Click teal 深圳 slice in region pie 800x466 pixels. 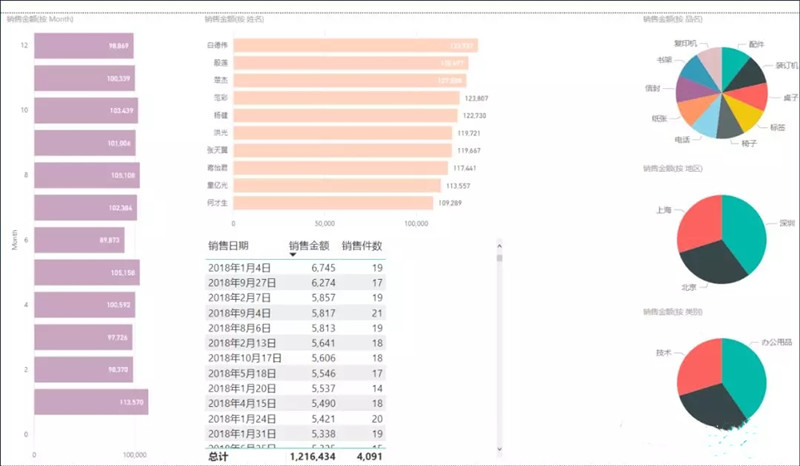745,232
